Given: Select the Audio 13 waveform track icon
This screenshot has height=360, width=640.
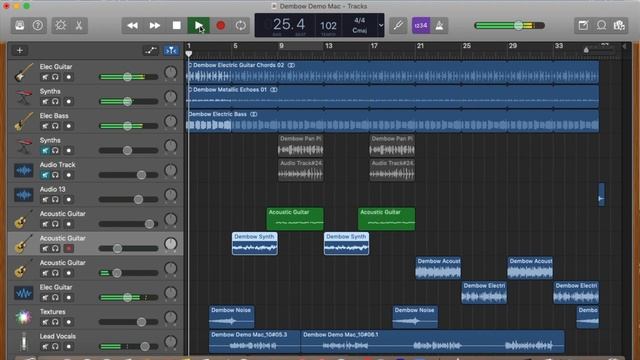Looking at the screenshot, I should click(24, 195).
